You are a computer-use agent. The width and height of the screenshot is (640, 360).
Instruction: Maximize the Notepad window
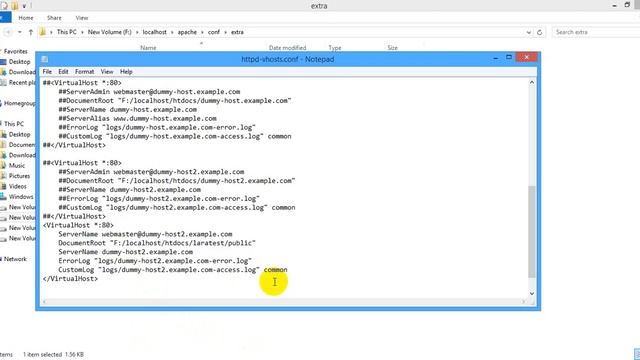click(509, 58)
